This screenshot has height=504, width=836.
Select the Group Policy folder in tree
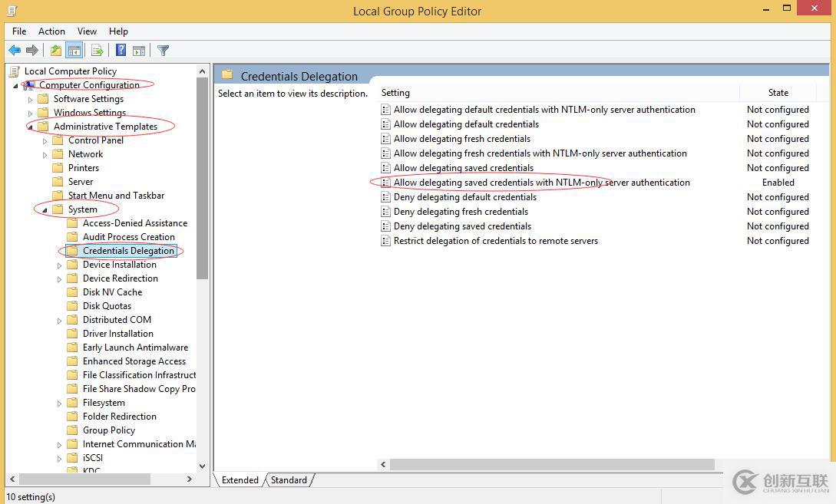pyautogui.click(x=109, y=430)
